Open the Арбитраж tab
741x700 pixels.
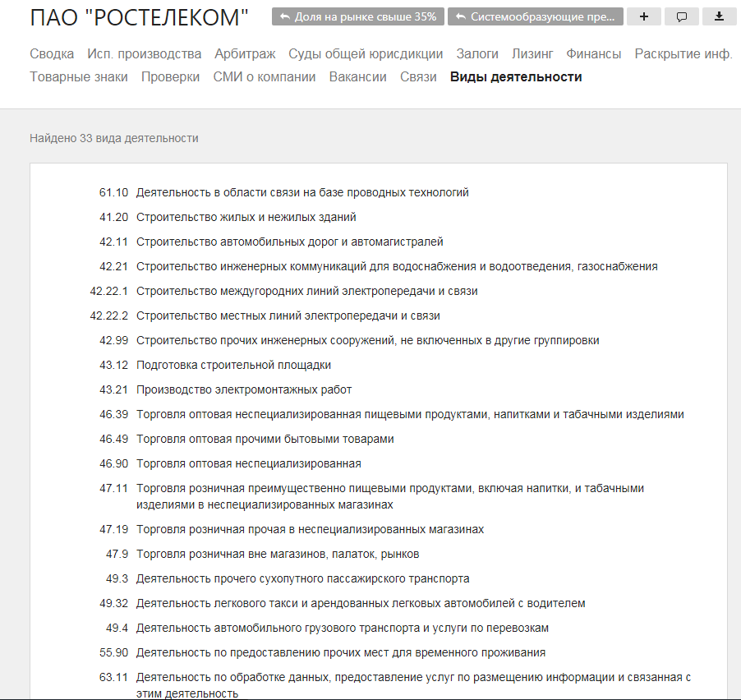pos(245,54)
